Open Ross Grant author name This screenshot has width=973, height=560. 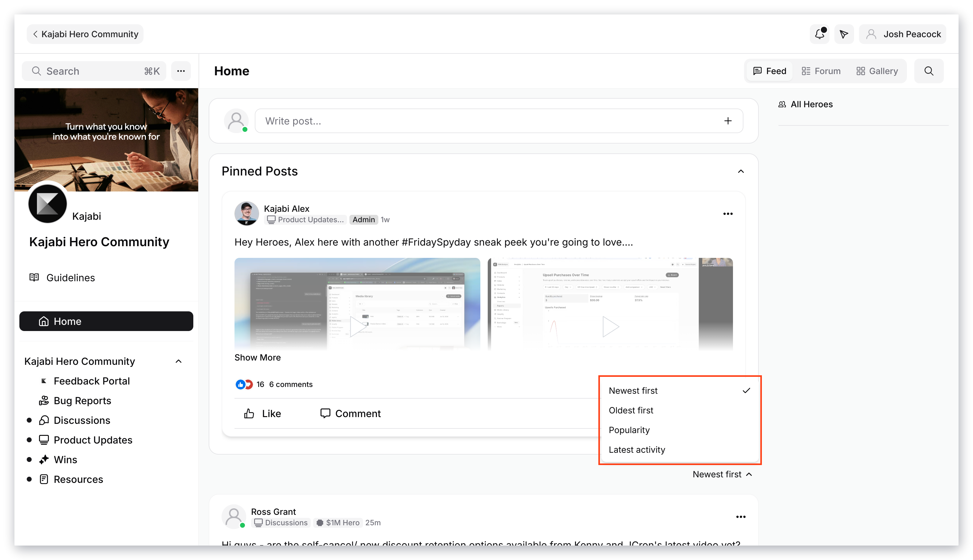[x=274, y=511]
